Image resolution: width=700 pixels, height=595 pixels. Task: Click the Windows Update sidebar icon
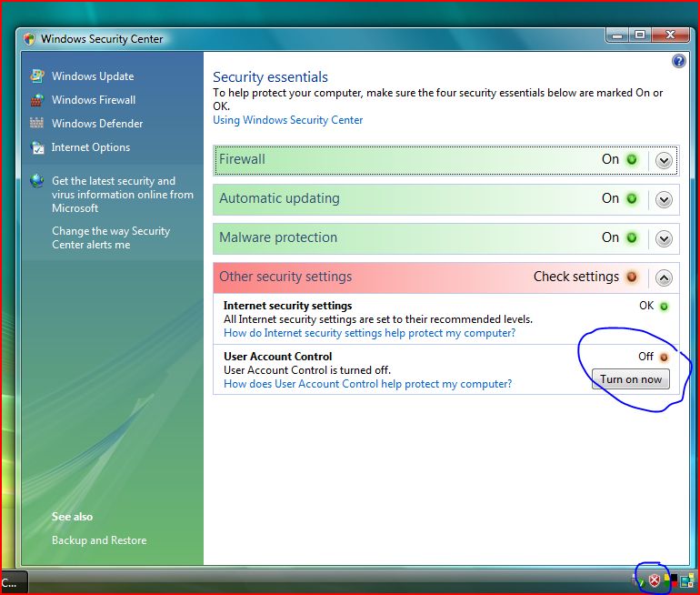pyautogui.click(x=37, y=76)
